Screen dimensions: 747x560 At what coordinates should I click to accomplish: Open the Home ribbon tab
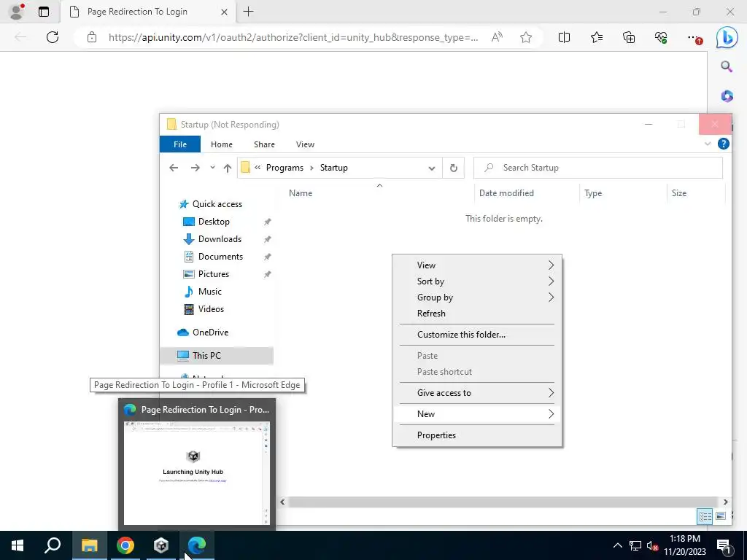(x=222, y=144)
